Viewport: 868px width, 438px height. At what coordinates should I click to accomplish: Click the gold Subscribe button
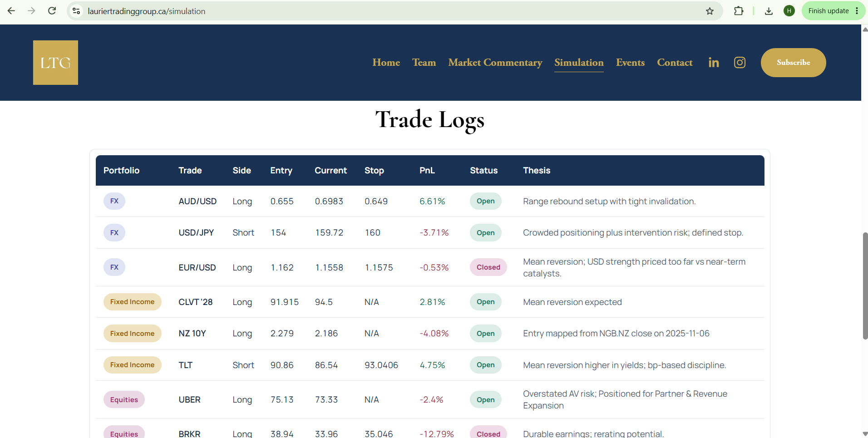[x=793, y=63]
